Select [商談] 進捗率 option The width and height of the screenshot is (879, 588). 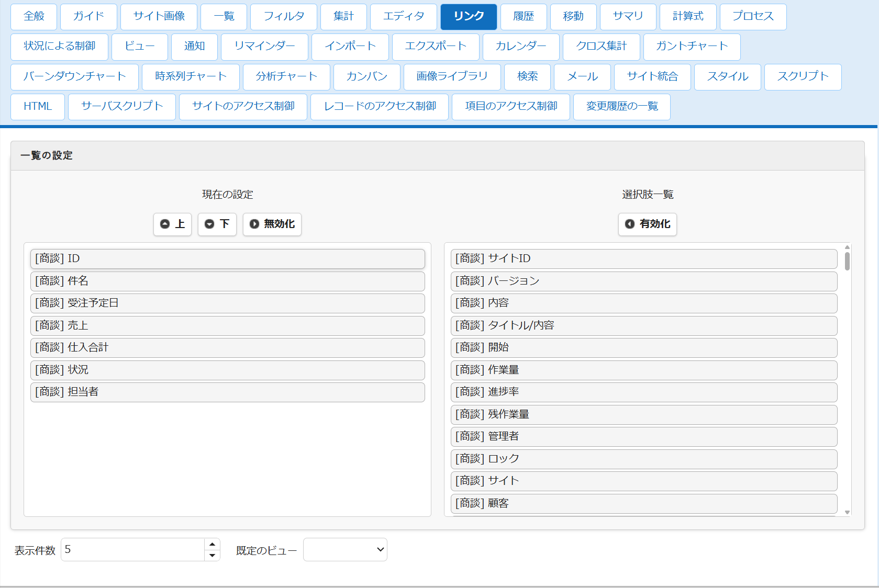[644, 392]
